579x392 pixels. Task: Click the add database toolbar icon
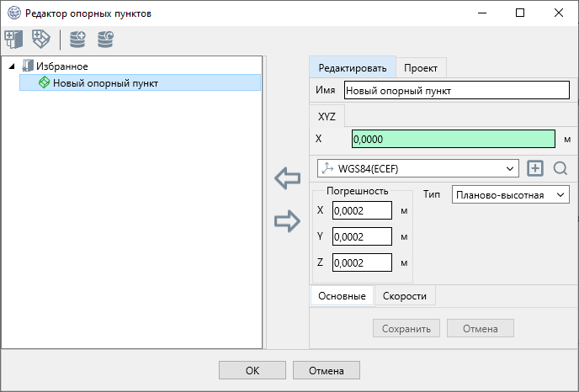78,39
